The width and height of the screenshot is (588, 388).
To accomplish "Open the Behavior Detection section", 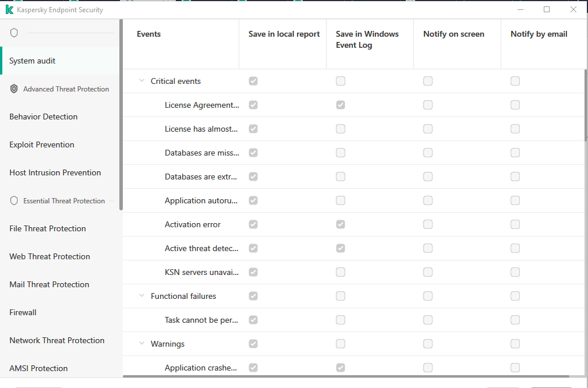I will [x=43, y=117].
